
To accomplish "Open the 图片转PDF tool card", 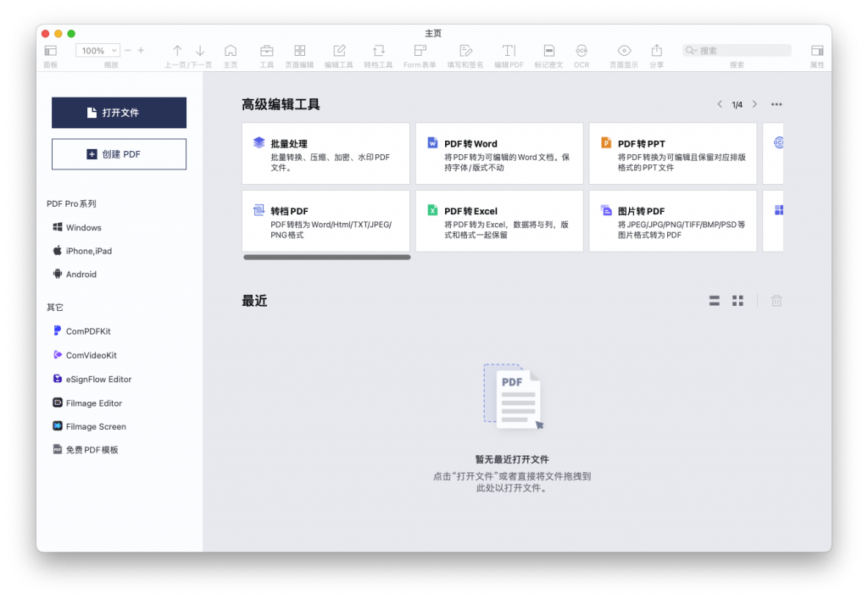I will [x=672, y=221].
